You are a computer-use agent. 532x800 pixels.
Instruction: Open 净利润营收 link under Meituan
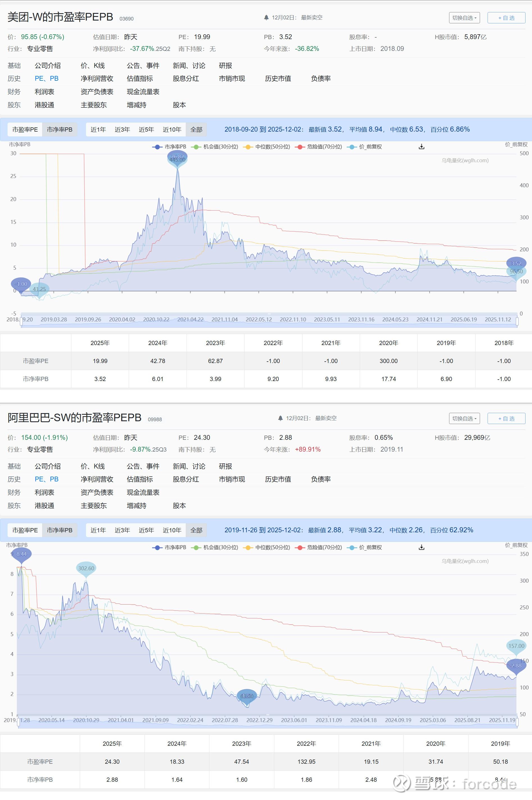[97, 78]
